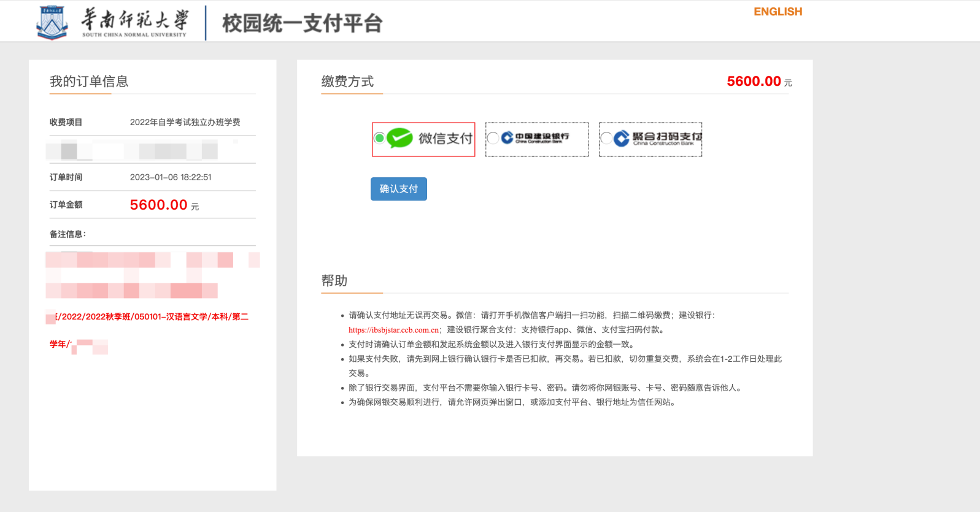Click the order time 2023-01-06 18:22:51

[x=171, y=177]
